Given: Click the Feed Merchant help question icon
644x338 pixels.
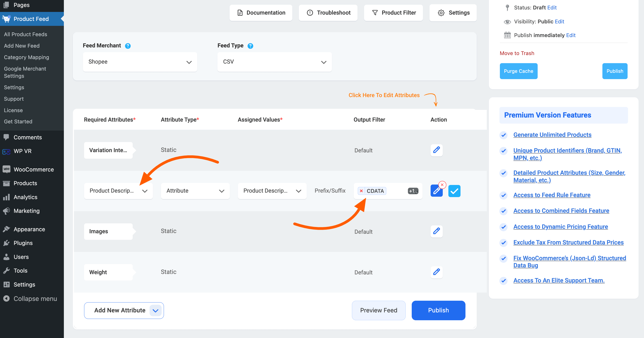Looking at the screenshot, I should (128, 46).
